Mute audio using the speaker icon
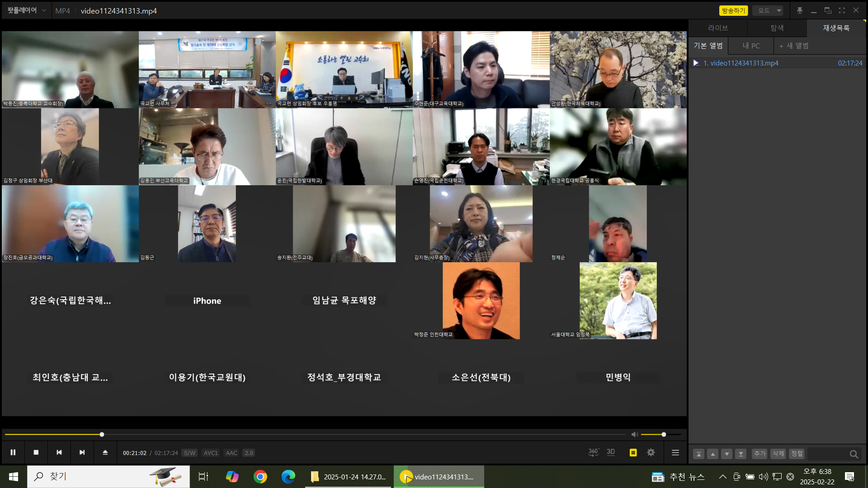The height and width of the screenshot is (488, 868). point(634,434)
